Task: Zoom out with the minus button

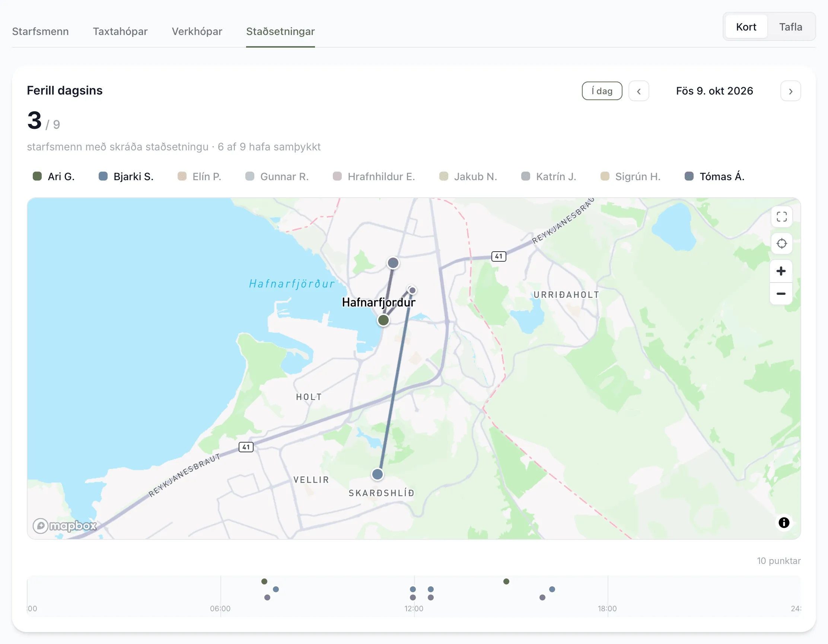Action: coord(781,294)
